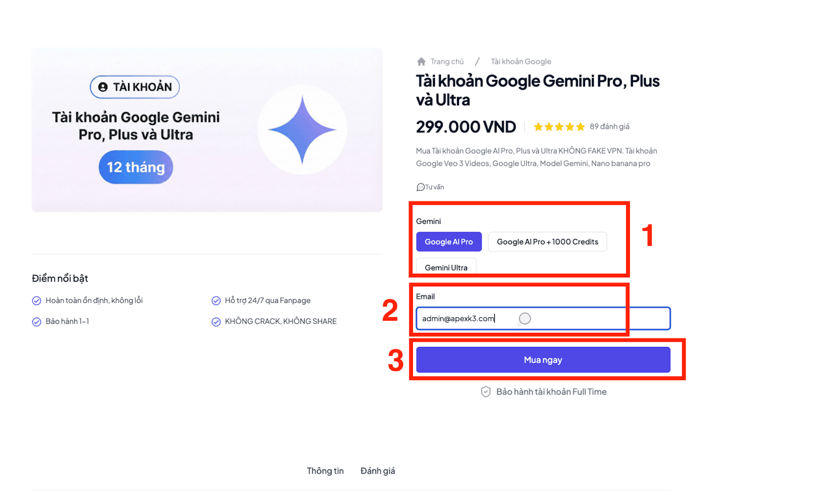This screenshot has height=504, width=830.
Task: Click the shield warranty icon
Action: coord(486,392)
